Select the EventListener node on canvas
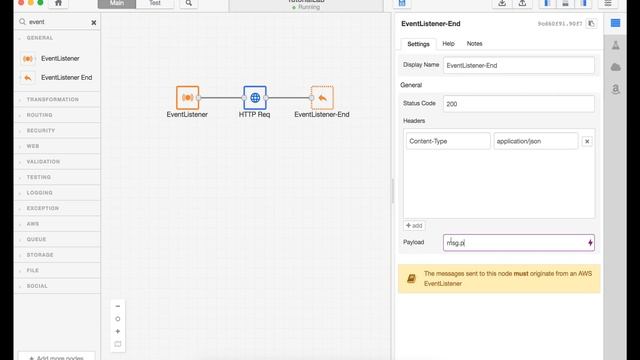This screenshot has width=640, height=360. point(188,98)
